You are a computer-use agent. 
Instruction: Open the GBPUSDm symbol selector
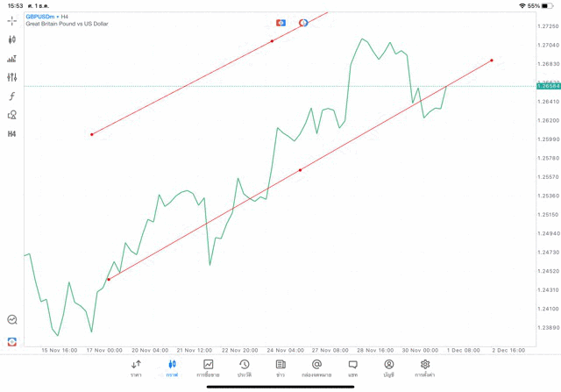[x=40, y=17]
